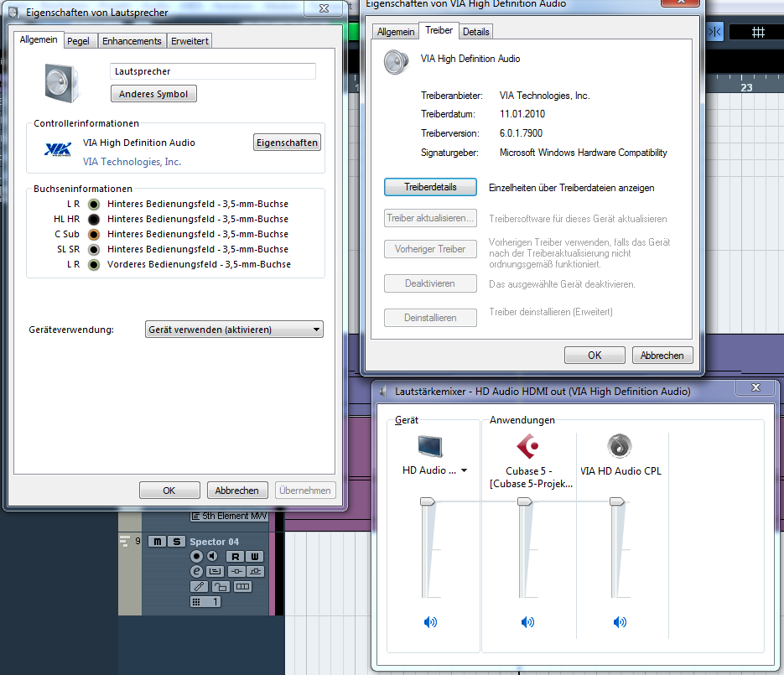Click the VIA HD Audio CPL volume slider
784x675 pixels.
click(617, 501)
